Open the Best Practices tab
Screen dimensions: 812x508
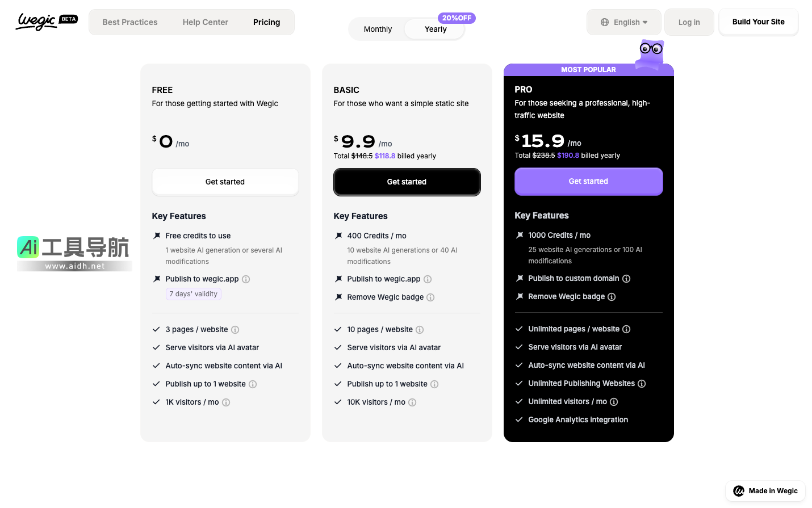(130, 22)
